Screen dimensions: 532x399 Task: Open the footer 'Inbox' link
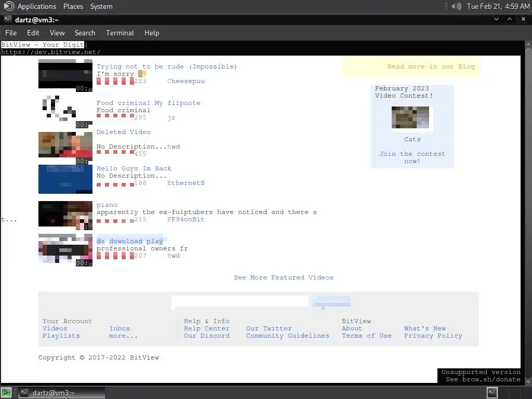coord(119,328)
